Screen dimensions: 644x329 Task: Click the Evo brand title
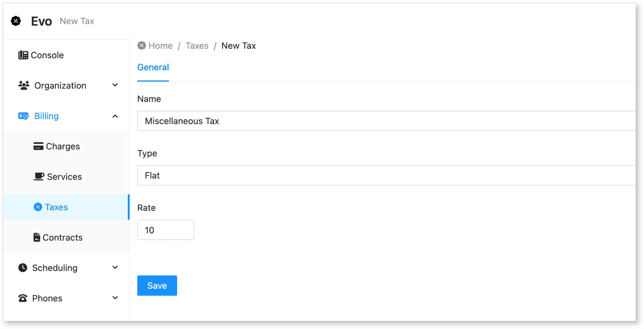[42, 21]
